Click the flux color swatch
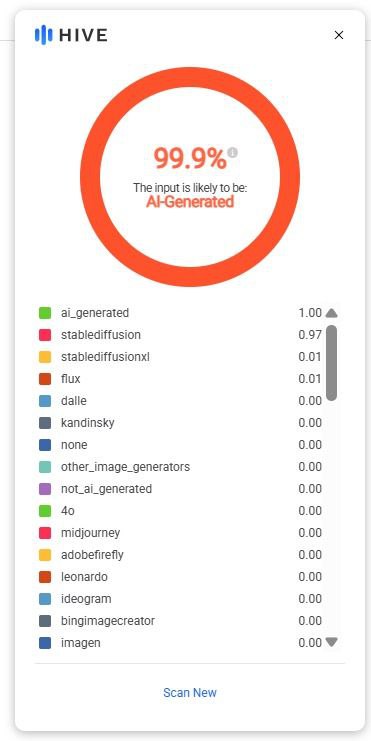The image size is (371, 741). 45,379
